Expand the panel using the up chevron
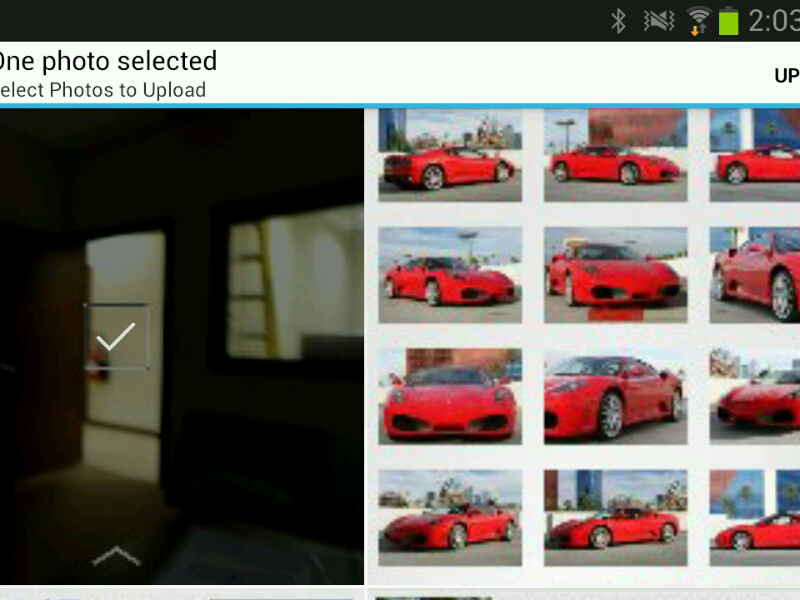This screenshot has width=800, height=600. coord(116,556)
